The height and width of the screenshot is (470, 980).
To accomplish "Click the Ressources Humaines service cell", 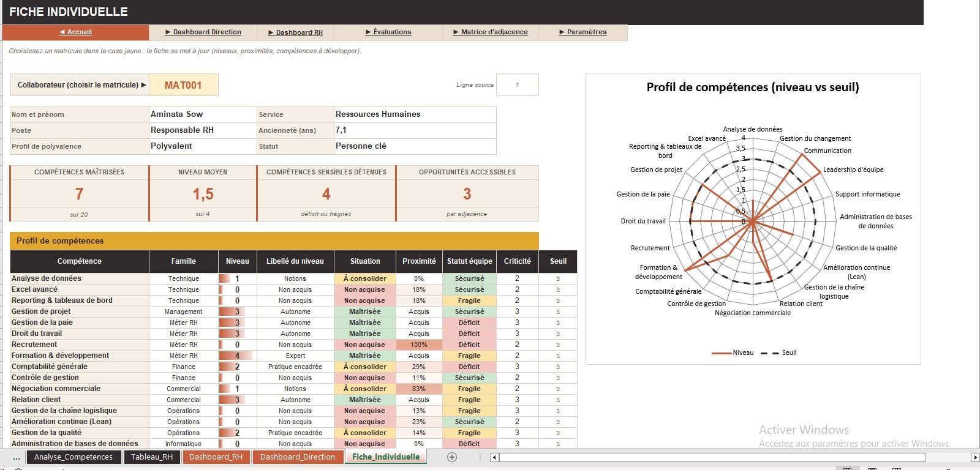I will click(x=415, y=114).
